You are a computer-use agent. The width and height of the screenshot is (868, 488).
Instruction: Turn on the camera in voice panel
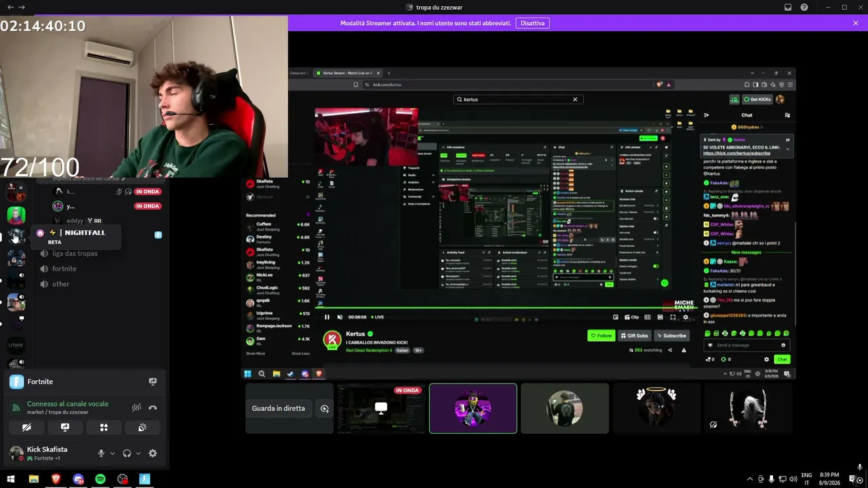[x=26, y=428]
